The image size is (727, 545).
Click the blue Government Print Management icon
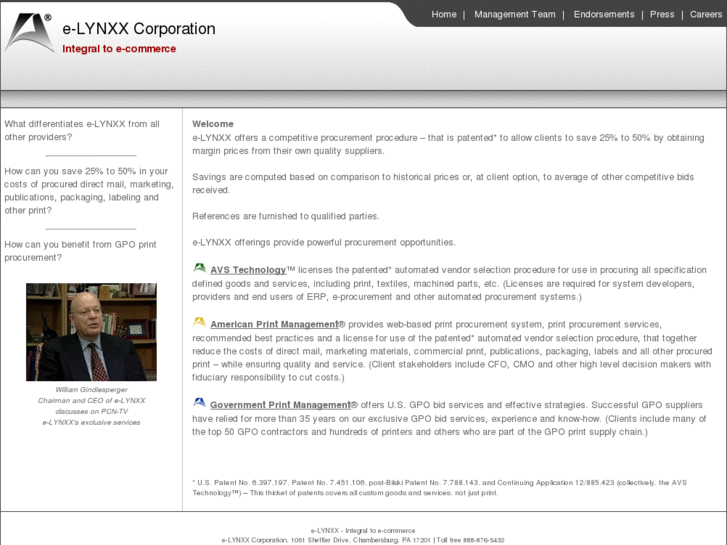[x=199, y=402]
